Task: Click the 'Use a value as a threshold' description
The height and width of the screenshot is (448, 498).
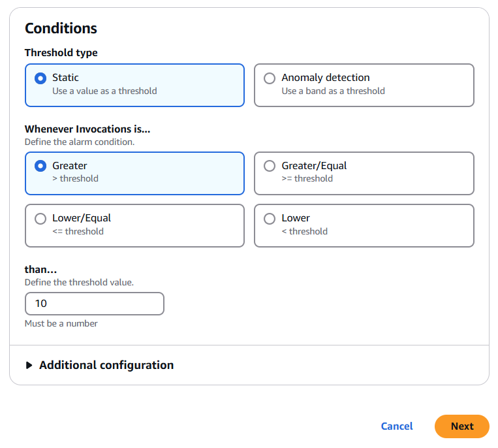Action: [x=104, y=91]
